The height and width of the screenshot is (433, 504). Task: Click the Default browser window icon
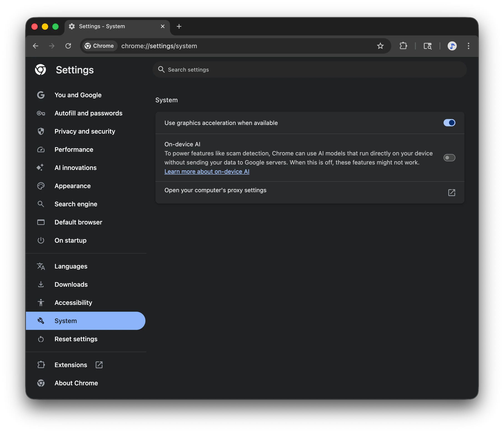click(x=41, y=222)
